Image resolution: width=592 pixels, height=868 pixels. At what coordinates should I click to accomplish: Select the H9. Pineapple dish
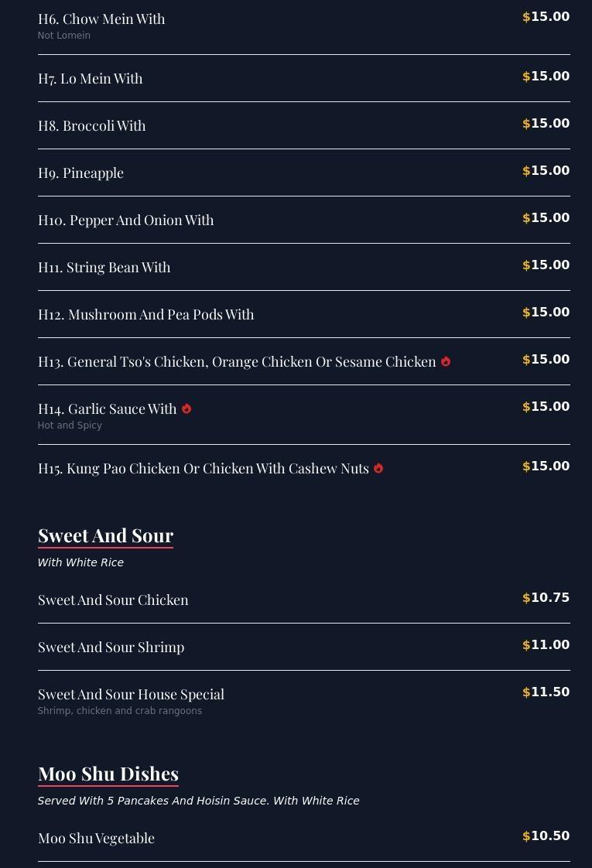pyautogui.click(x=80, y=173)
